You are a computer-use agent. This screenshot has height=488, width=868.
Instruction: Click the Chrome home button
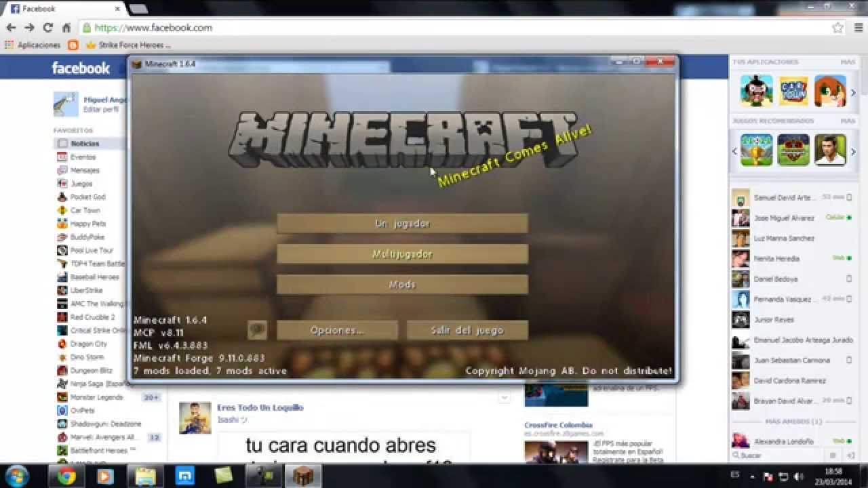click(66, 28)
